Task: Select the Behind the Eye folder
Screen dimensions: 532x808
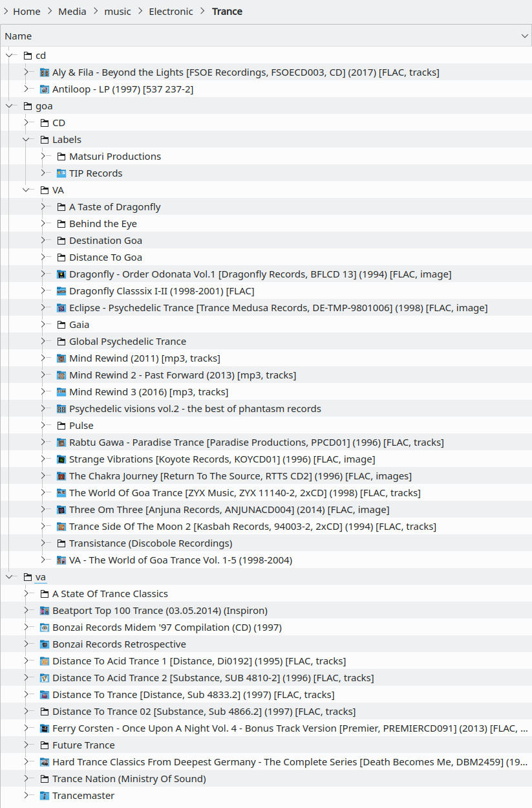Action: [103, 224]
